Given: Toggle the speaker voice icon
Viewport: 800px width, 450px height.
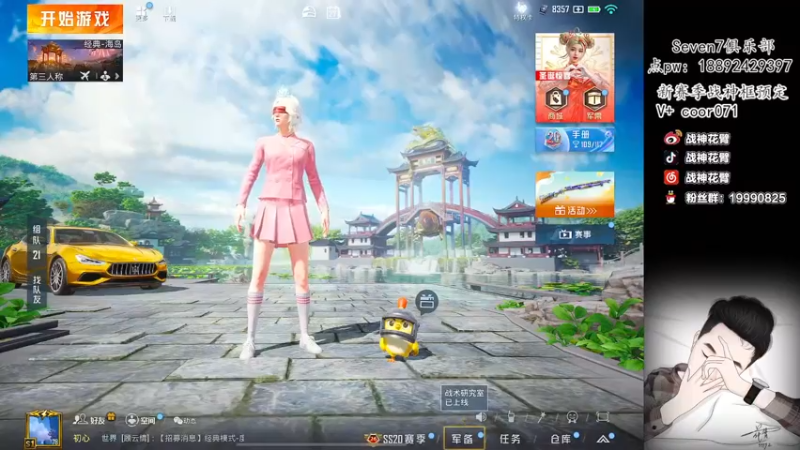Looking at the screenshot, I should pyautogui.click(x=481, y=417).
